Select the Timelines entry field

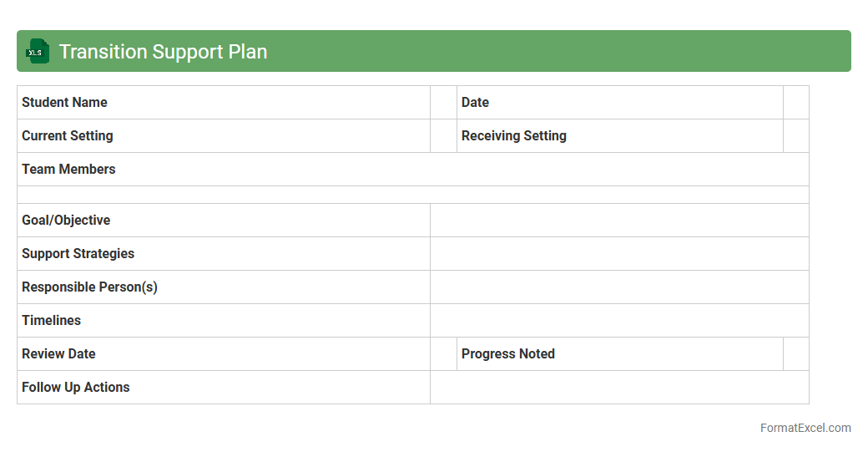tap(619, 321)
